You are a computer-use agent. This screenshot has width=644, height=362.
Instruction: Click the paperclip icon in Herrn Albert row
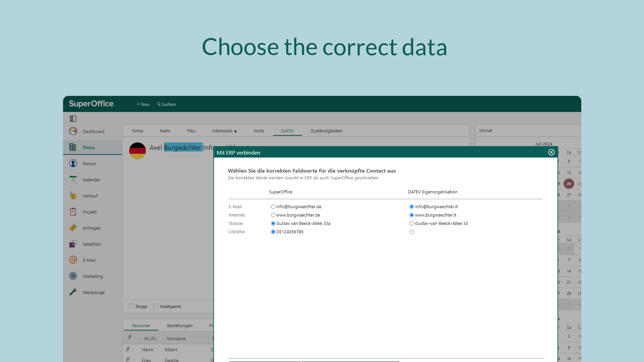[x=128, y=349]
